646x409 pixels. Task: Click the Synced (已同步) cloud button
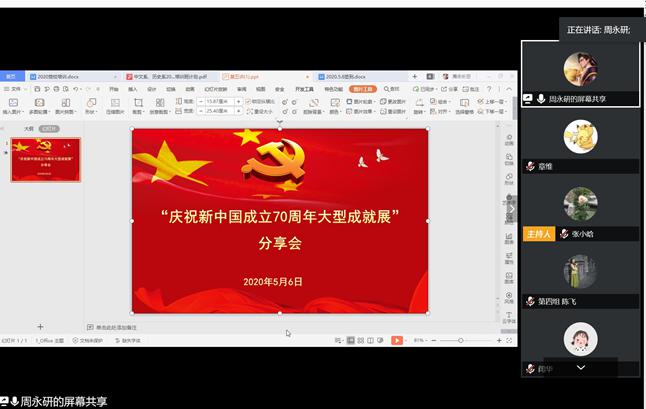pyautogui.click(x=424, y=89)
